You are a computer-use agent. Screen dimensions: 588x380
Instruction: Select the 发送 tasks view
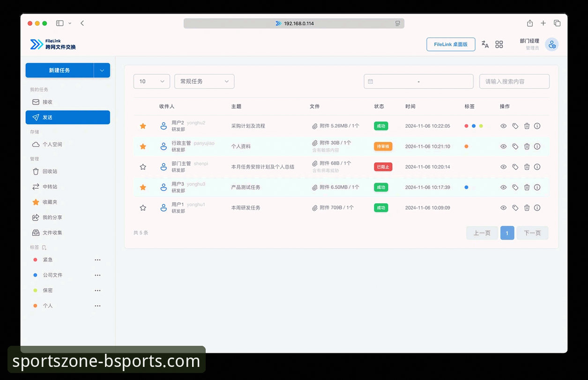[x=49, y=117]
